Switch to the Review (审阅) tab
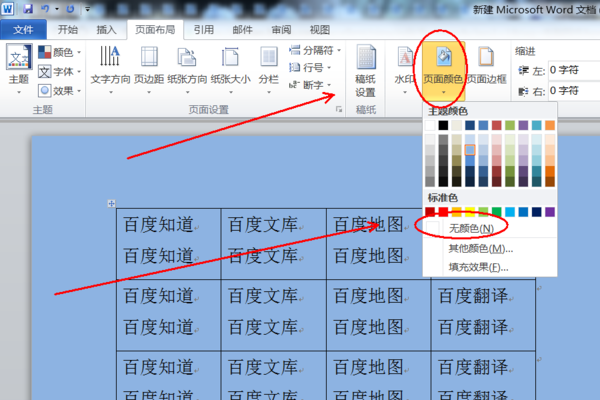The image size is (600, 400). tap(281, 29)
